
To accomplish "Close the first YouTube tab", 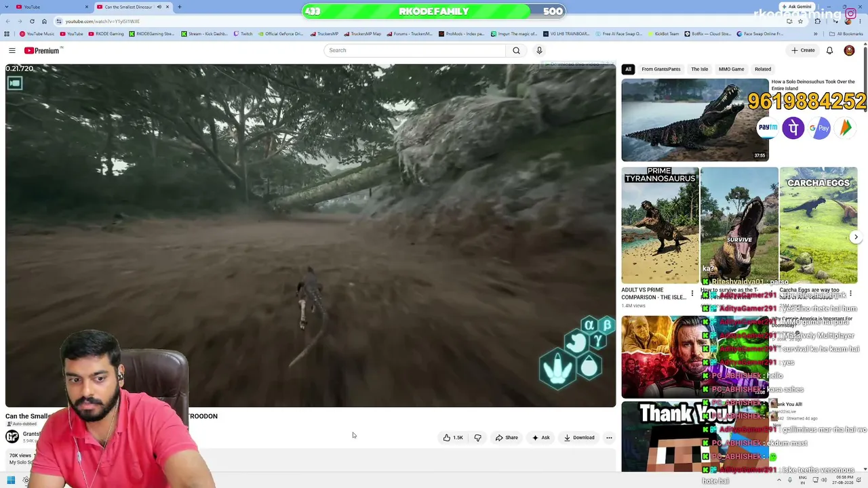I will 87,7.
